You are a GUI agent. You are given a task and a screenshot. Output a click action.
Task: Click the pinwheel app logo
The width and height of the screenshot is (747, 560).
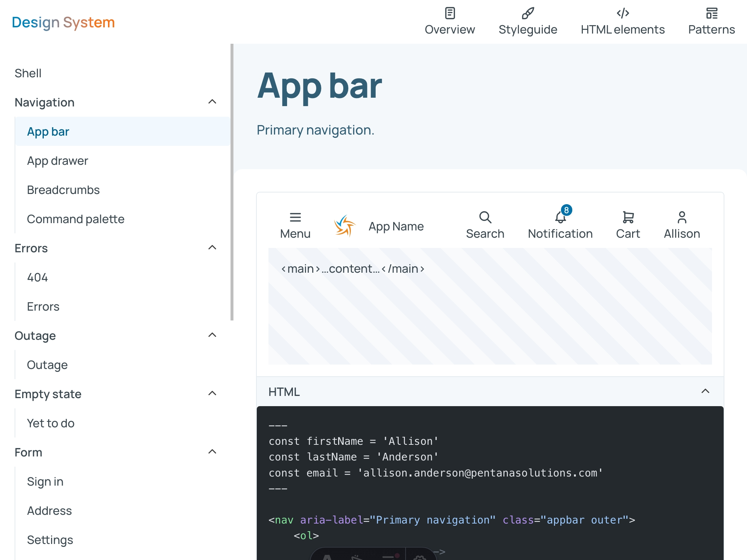pos(345,226)
